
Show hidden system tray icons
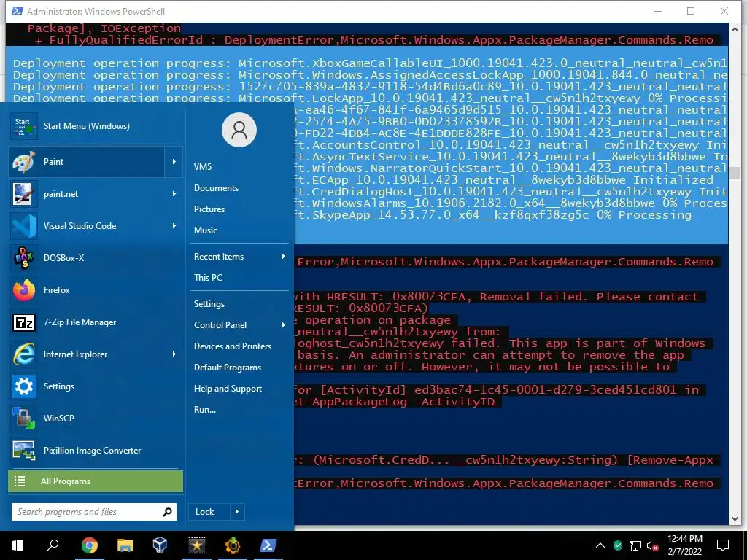point(600,545)
